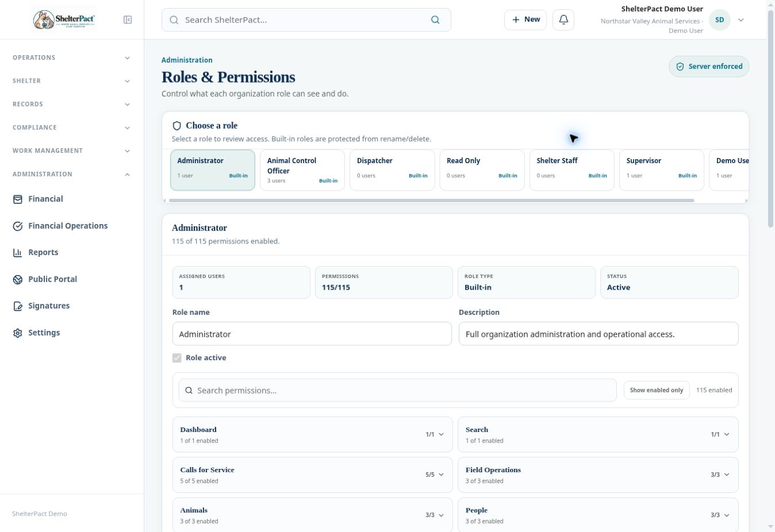
Task: Expand the Shelter sidebar section
Action: pyautogui.click(x=72, y=81)
